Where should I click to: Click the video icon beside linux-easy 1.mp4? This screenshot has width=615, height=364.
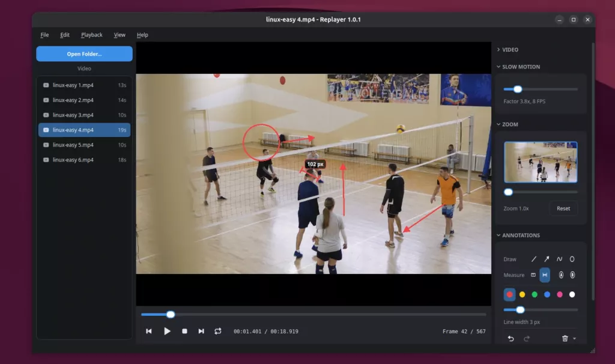coord(46,85)
